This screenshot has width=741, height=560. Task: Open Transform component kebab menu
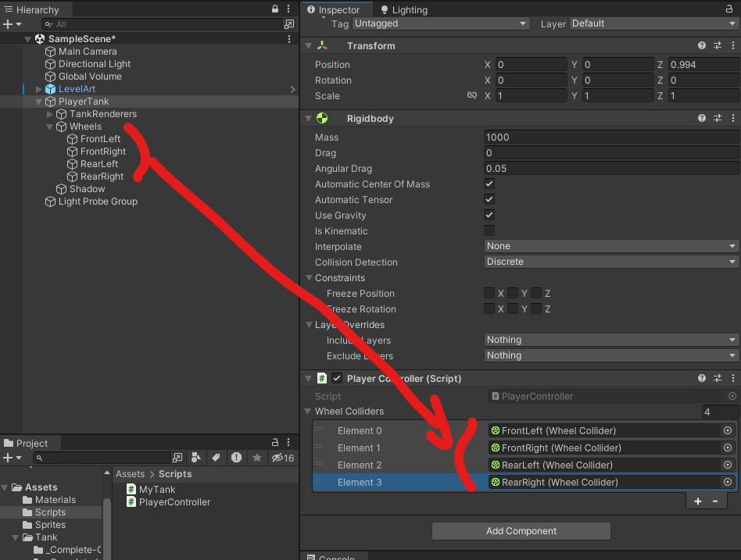pyautogui.click(x=733, y=45)
